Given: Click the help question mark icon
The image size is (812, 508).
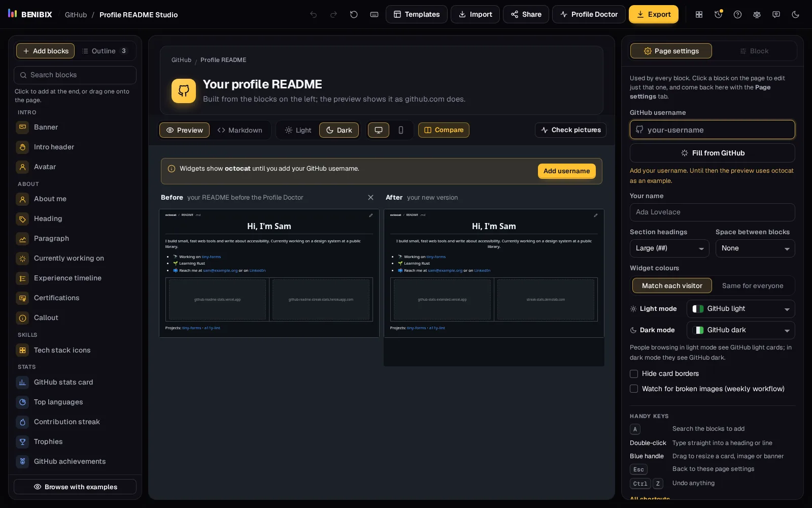Looking at the screenshot, I should tap(738, 14).
